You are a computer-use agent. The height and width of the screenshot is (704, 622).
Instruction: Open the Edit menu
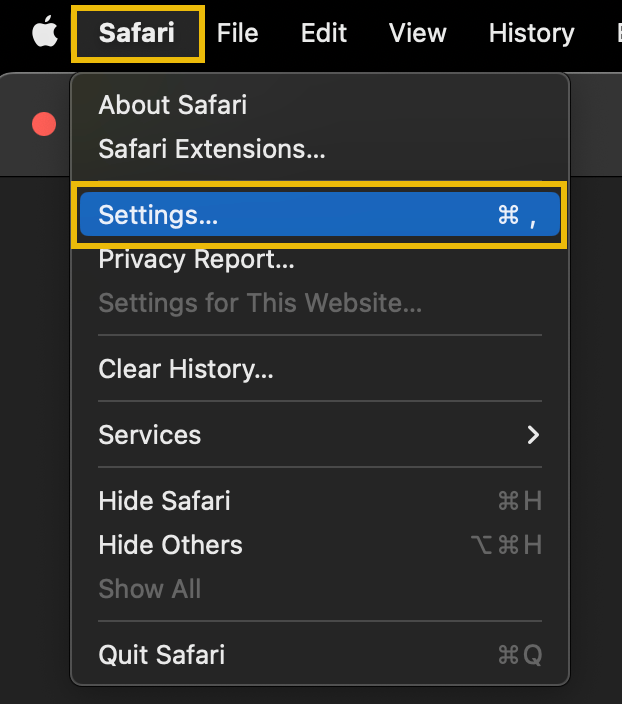(323, 33)
